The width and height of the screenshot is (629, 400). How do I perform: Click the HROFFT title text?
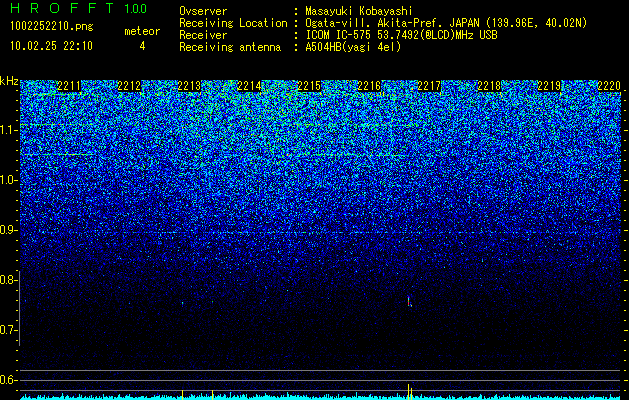pyautogui.click(x=62, y=8)
